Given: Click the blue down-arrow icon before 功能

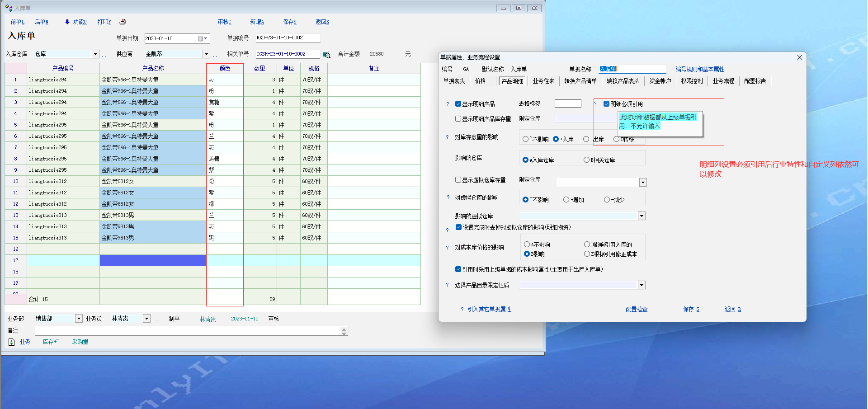Looking at the screenshot, I should click(x=67, y=22).
